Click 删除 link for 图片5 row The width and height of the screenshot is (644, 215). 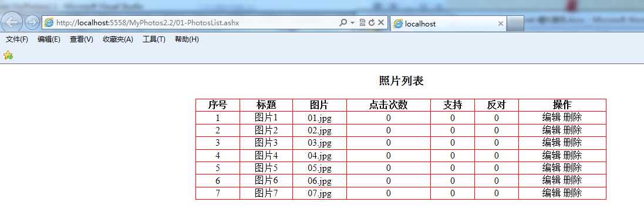pyautogui.click(x=572, y=168)
